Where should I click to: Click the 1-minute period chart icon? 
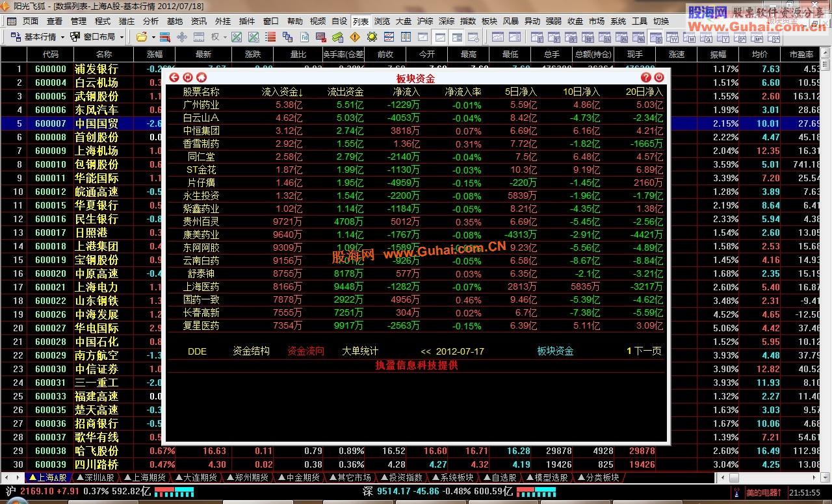pos(536,37)
